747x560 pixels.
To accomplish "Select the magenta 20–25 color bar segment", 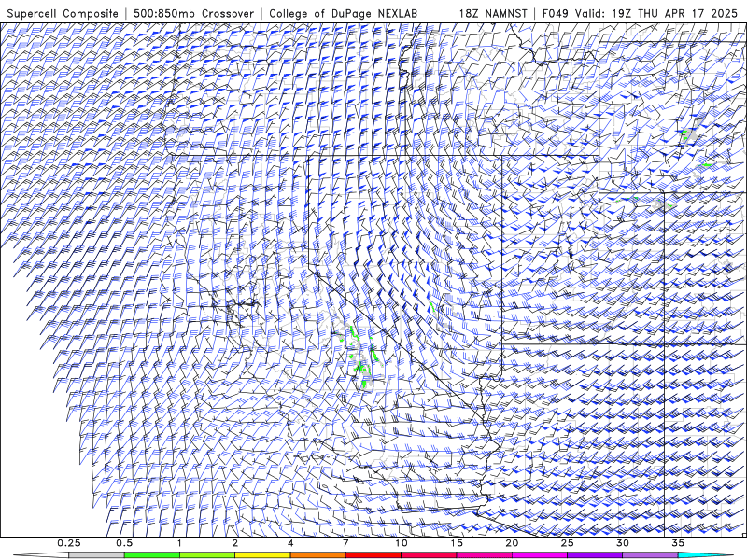I will (540, 555).
